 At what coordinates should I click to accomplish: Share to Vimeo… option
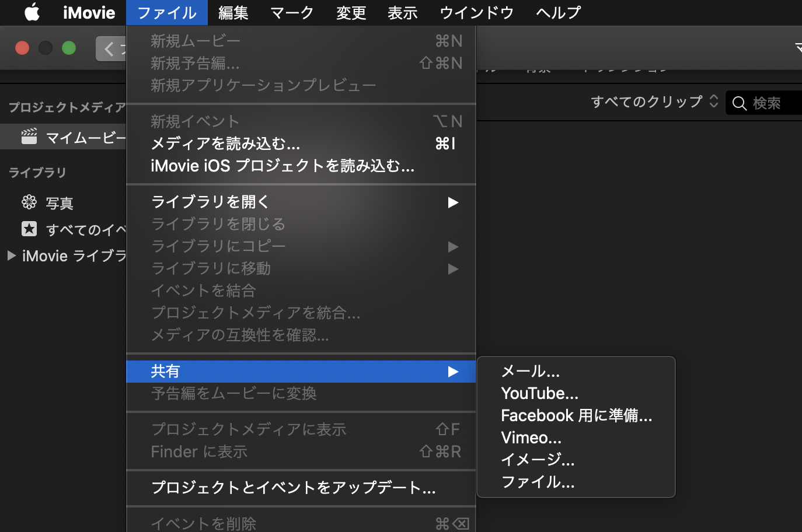coord(576,437)
